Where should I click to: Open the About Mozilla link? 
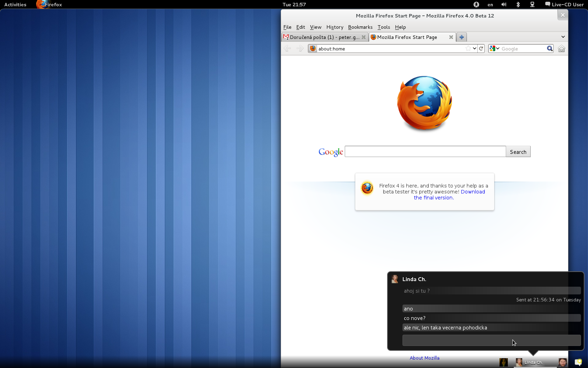pyautogui.click(x=425, y=358)
